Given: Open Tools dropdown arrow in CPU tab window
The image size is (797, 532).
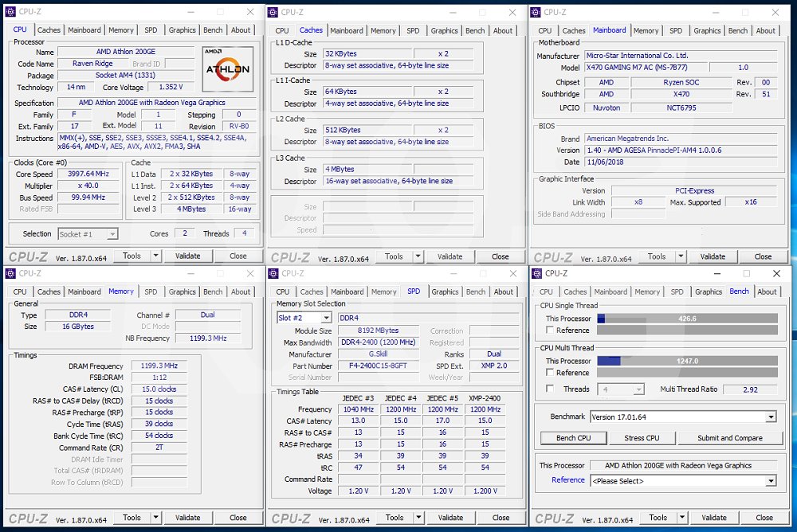Looking at the screenshot, I should [x=156, y=256].
